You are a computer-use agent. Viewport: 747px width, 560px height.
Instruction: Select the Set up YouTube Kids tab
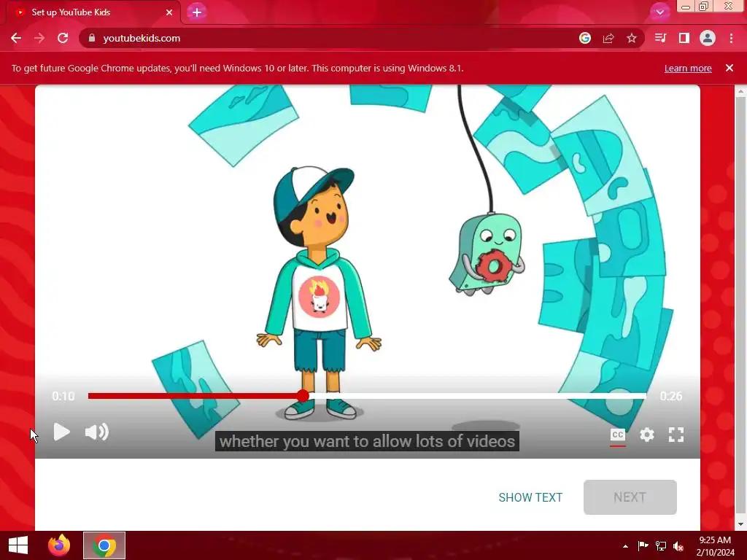93,12
